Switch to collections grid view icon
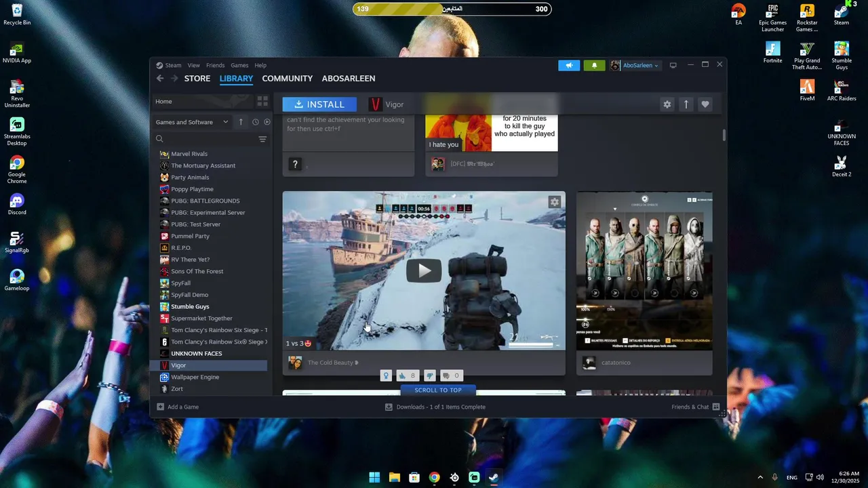This screenshot has height=488, width=868. [x=262, y=102]
